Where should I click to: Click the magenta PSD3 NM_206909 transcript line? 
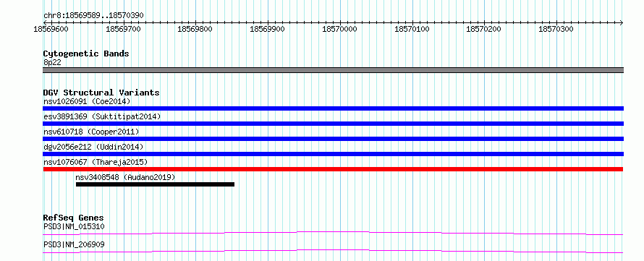(x=333, y=251)
